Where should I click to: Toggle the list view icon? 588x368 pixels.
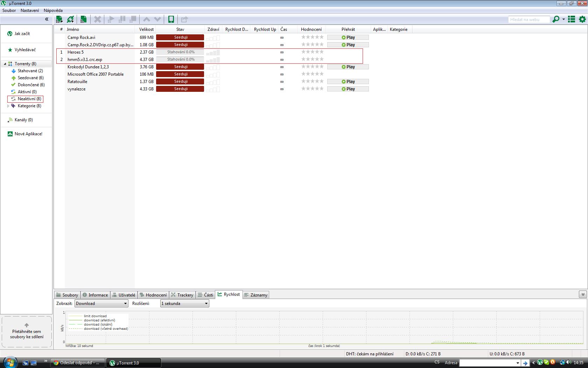pyautogui.click(x=572, y=19)
